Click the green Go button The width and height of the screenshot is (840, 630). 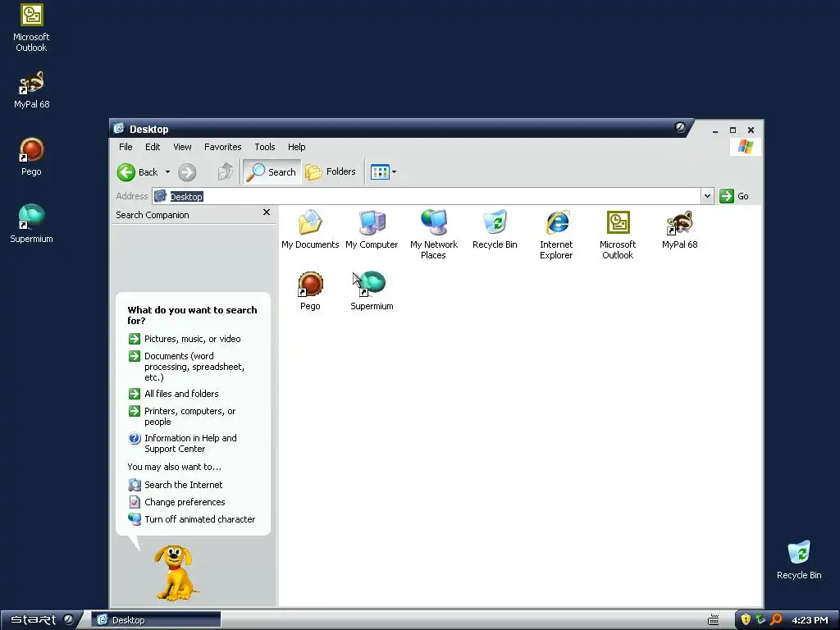click(734, 196)
